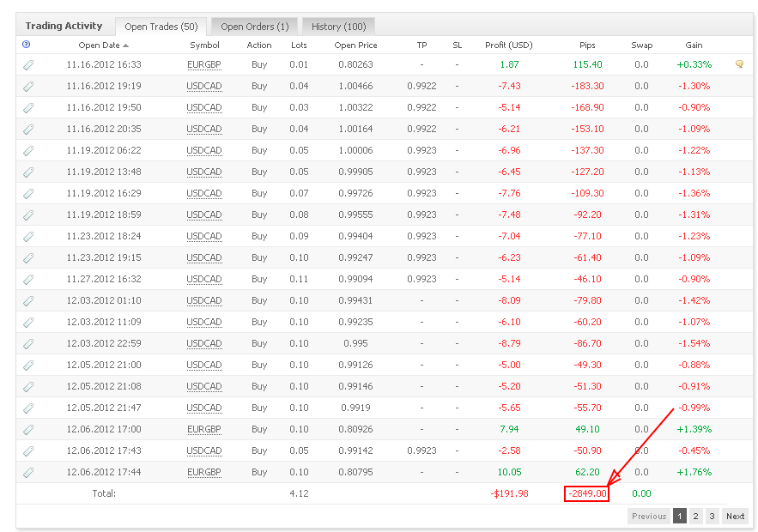This screenshot has height=532, width=758.
Task: Click attachment icon for 12.05.2012 21:08 trade
Action: (x=28, y=386)
